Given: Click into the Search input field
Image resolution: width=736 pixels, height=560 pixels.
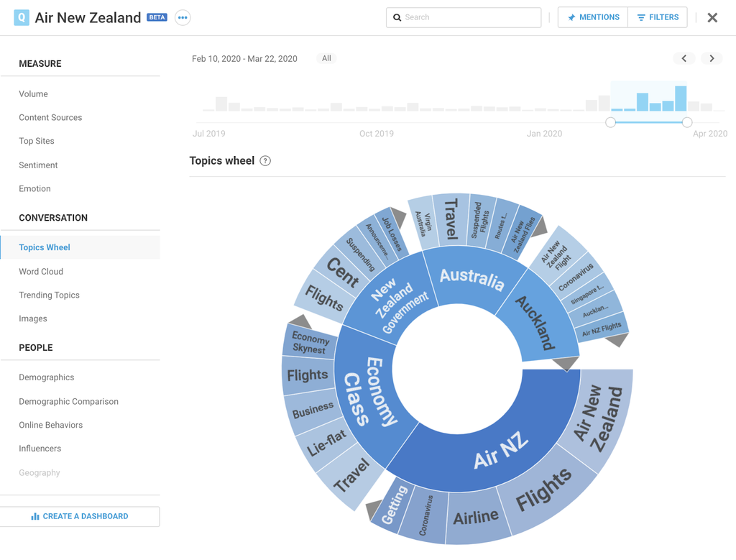Looking at the screenshot, I should pos(467,17).
